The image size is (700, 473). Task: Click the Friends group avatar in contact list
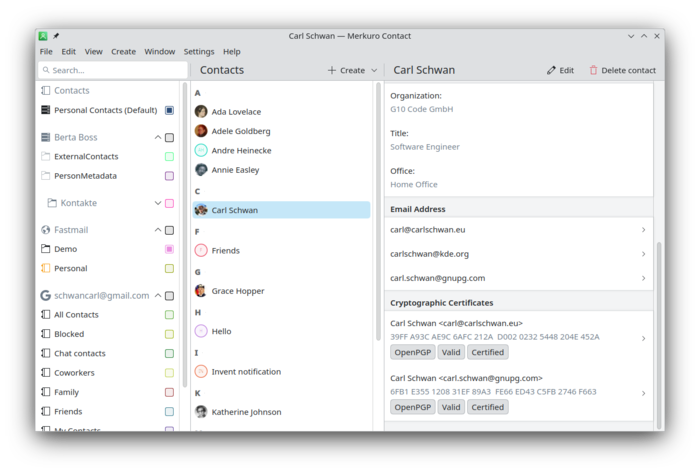point(201,250)
